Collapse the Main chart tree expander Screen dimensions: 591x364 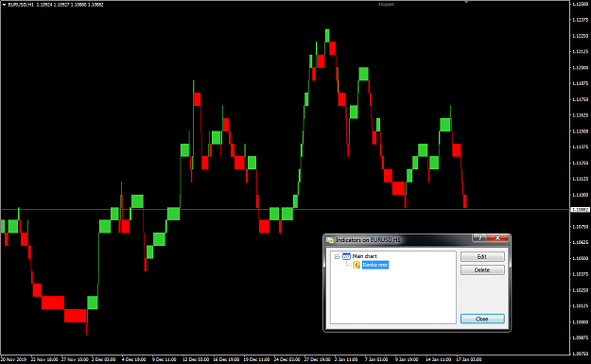point(337,256)
